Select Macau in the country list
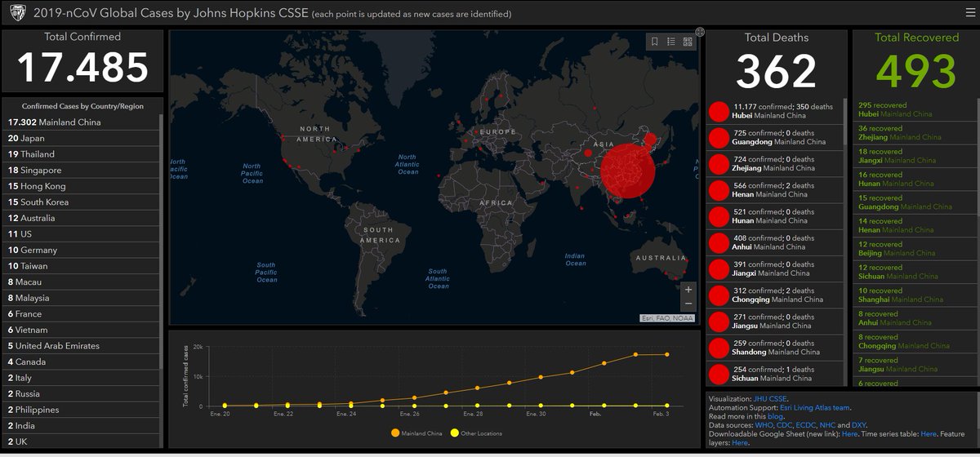 pyautogui.click(x=80, y=282)
